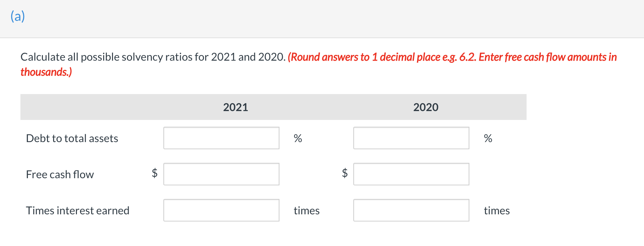The width and height of the screenshot is (644, 246).
Task: Click the Debt to total assets 2021 input field
Action: click(221, 138)
